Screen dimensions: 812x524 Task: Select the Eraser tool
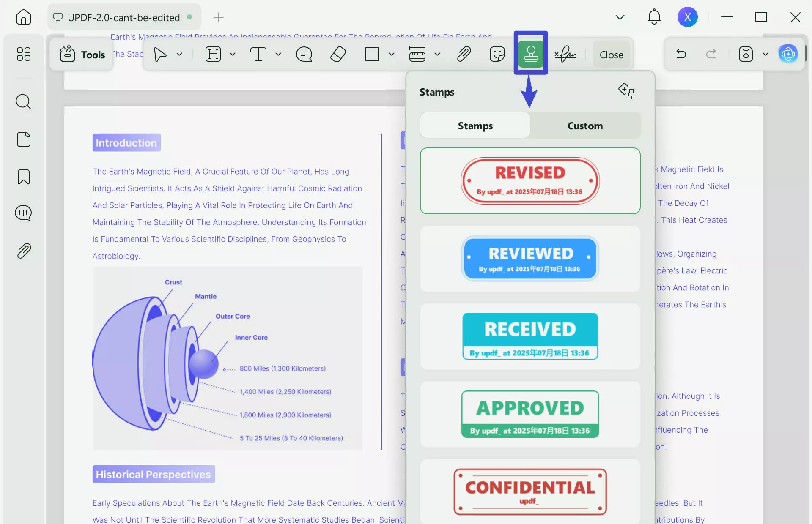(337, 54)
